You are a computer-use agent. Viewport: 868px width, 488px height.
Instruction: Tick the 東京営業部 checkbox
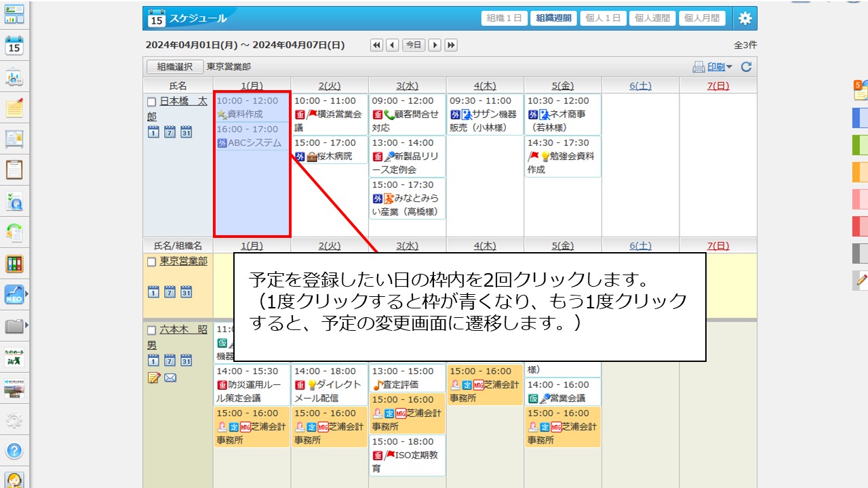coord(152,262)
